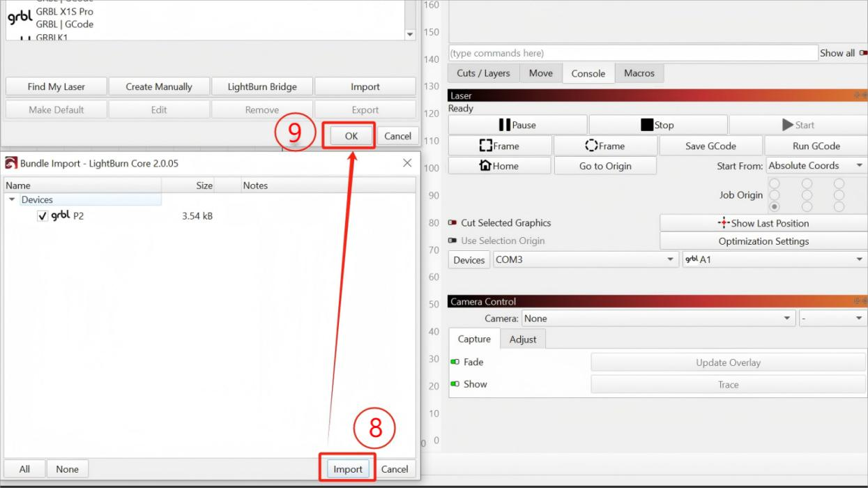Click the Stop button with square icon

[x=657, y=125]
